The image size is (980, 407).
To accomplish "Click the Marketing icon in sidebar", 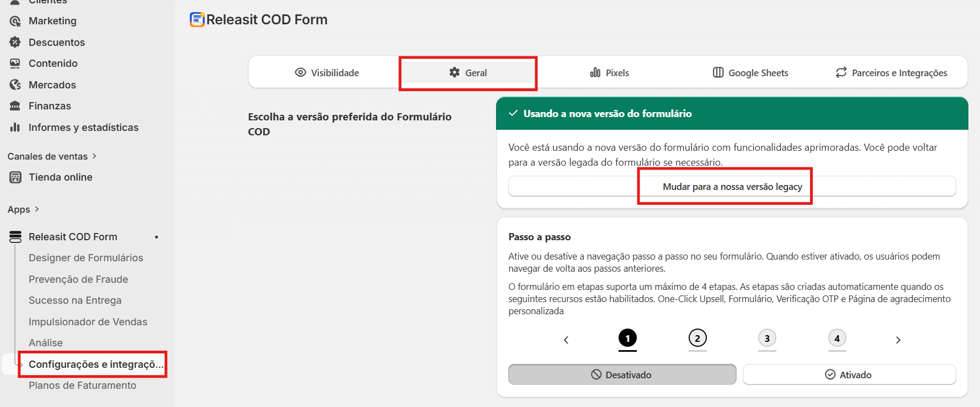I will pos(15,21).
